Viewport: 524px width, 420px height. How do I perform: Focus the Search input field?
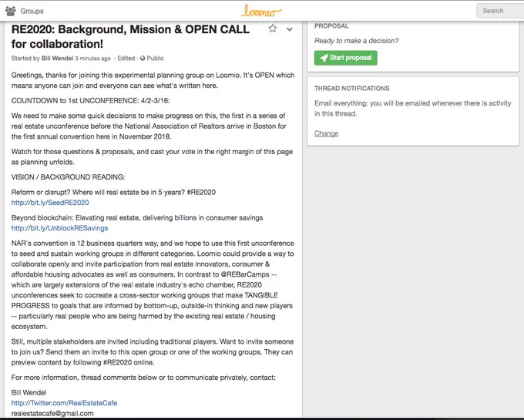click(x=500, y=11)
